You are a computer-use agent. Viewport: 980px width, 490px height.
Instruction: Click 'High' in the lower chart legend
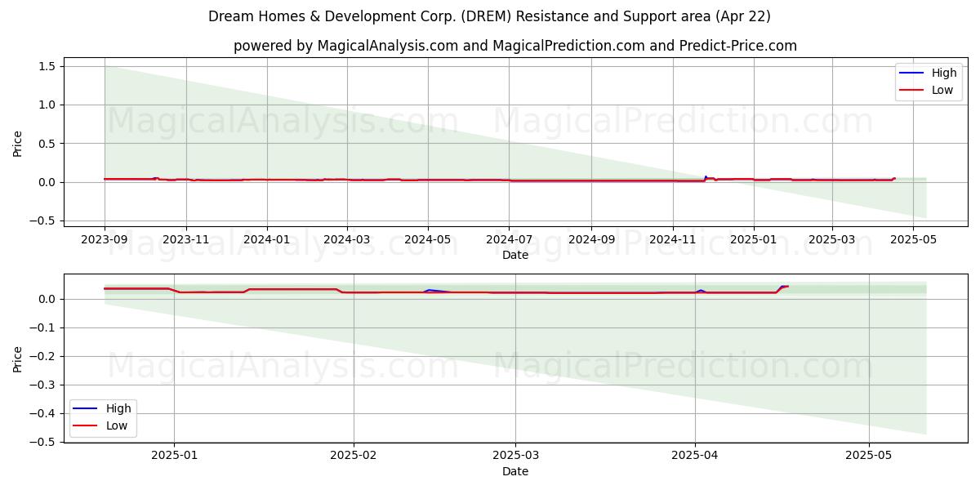118,408
